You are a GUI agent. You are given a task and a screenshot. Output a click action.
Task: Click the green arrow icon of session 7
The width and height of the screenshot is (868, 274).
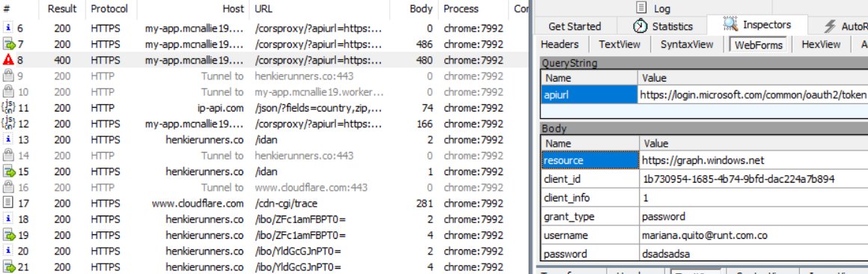(x=9, y=44)
